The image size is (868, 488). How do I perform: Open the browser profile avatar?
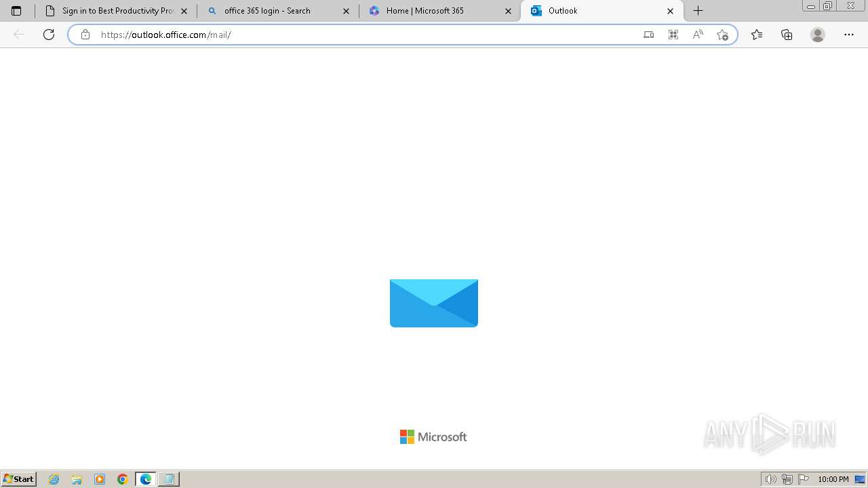pos(818,35)
